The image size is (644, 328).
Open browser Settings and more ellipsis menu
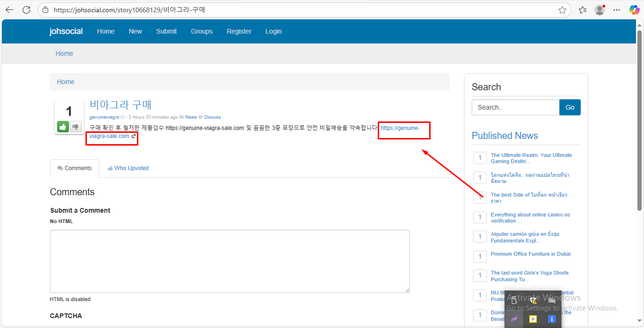point(617,10)
